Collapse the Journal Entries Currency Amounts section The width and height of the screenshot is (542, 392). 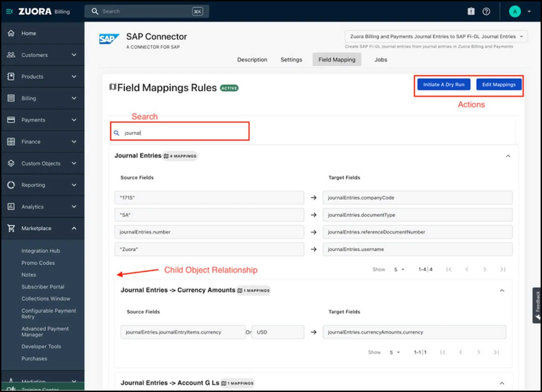pos(502,291)
